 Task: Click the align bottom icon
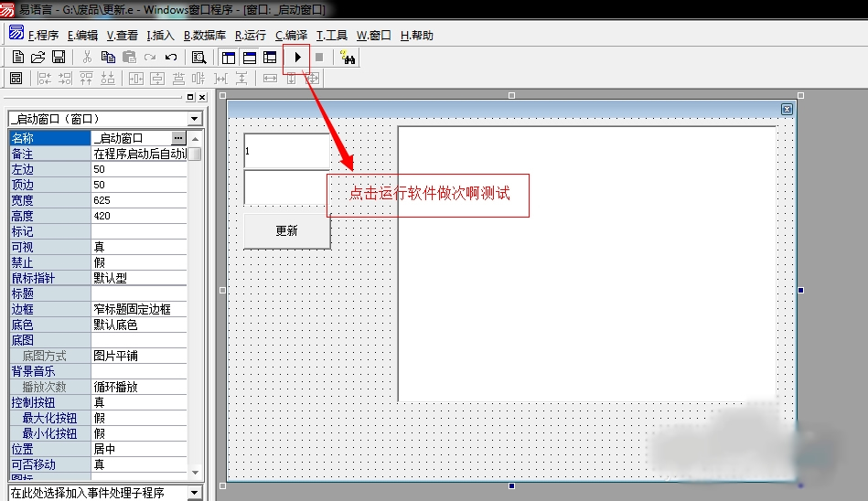107,79
